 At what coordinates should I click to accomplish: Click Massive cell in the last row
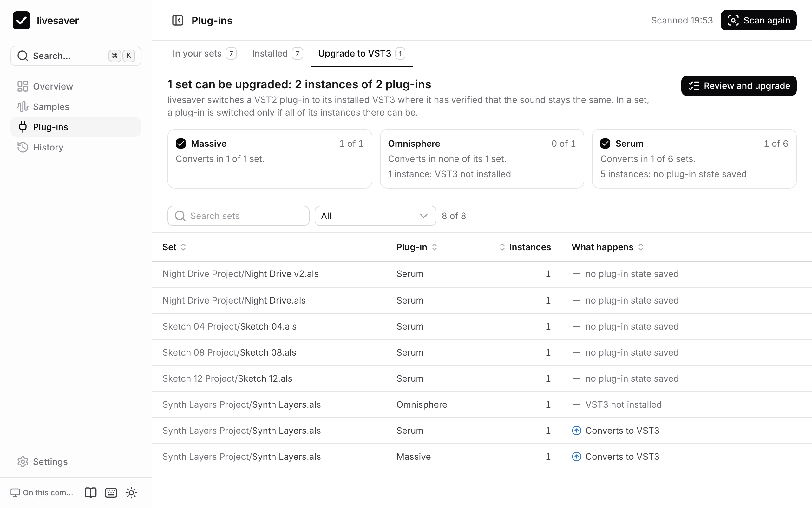(413, 457)
